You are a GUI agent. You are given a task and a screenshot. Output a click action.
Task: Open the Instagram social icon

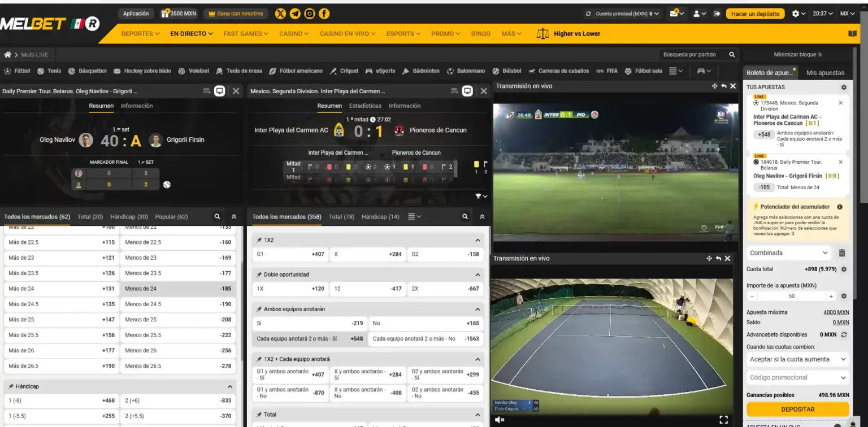[x=310, y=14]
